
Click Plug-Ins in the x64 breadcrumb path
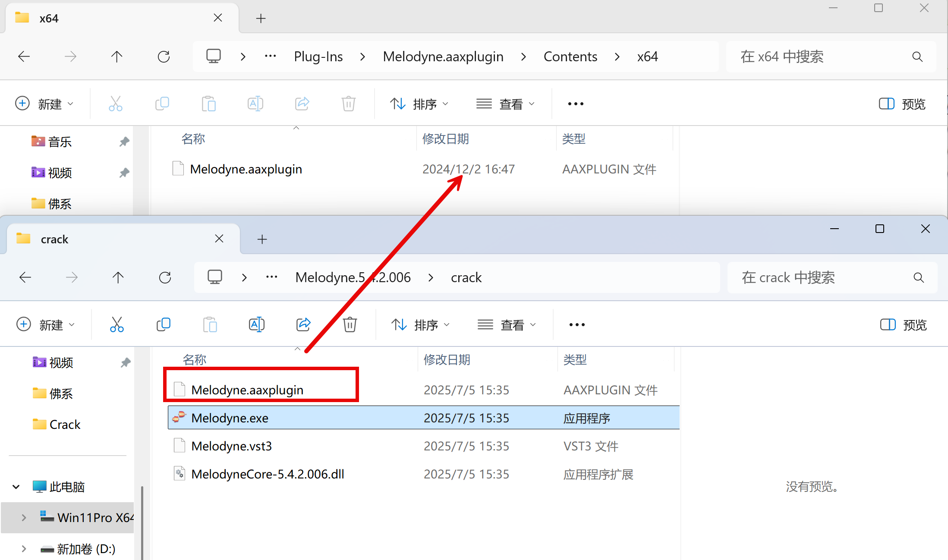pyautogui.click(x=318, y=57)
